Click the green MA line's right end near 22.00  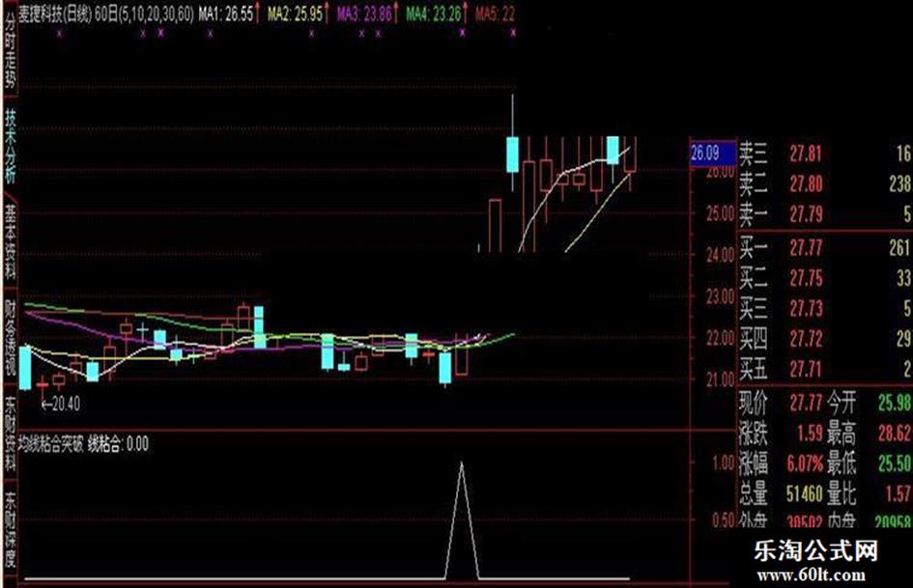[512, 335]
